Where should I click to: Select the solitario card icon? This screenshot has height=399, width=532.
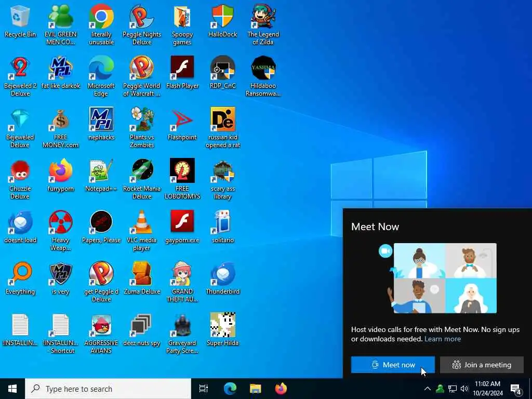tap(222, 227)
